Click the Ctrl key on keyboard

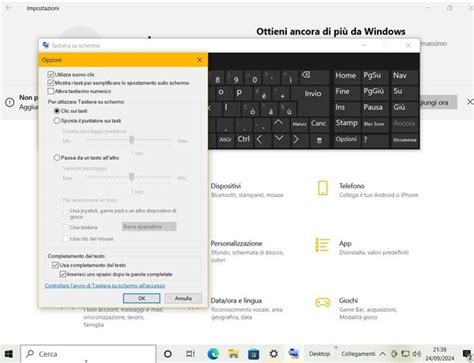[243, 139]
